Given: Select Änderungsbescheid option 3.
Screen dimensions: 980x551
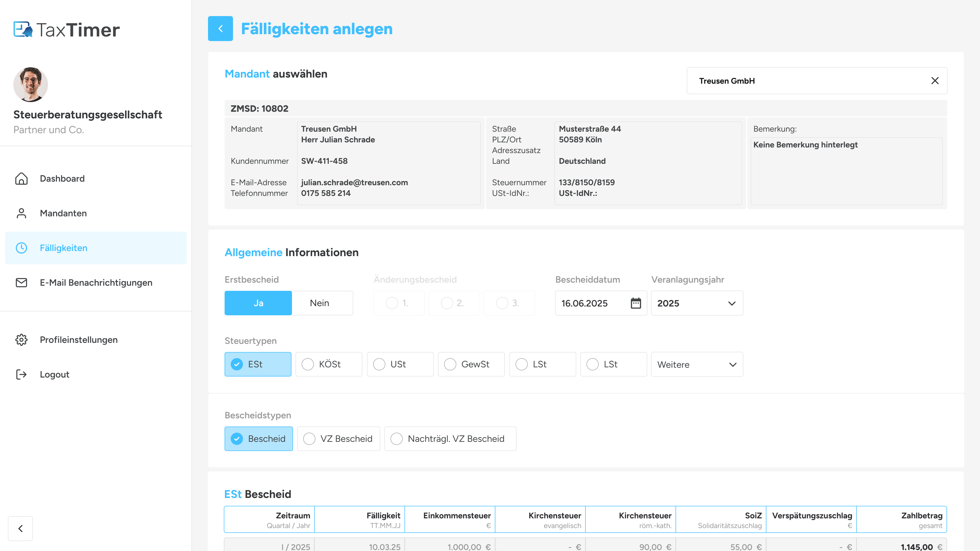Looking at the screenshot, I should [509, 303].
